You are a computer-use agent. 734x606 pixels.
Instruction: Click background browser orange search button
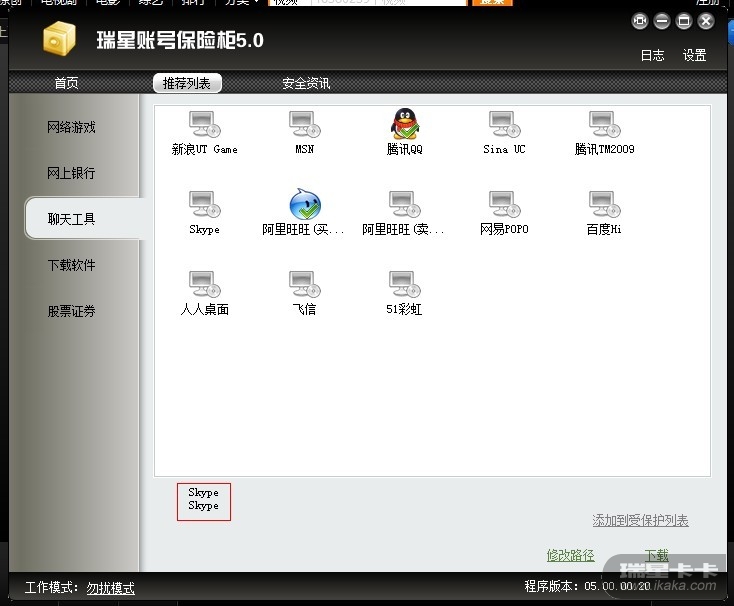click(492, 2)
